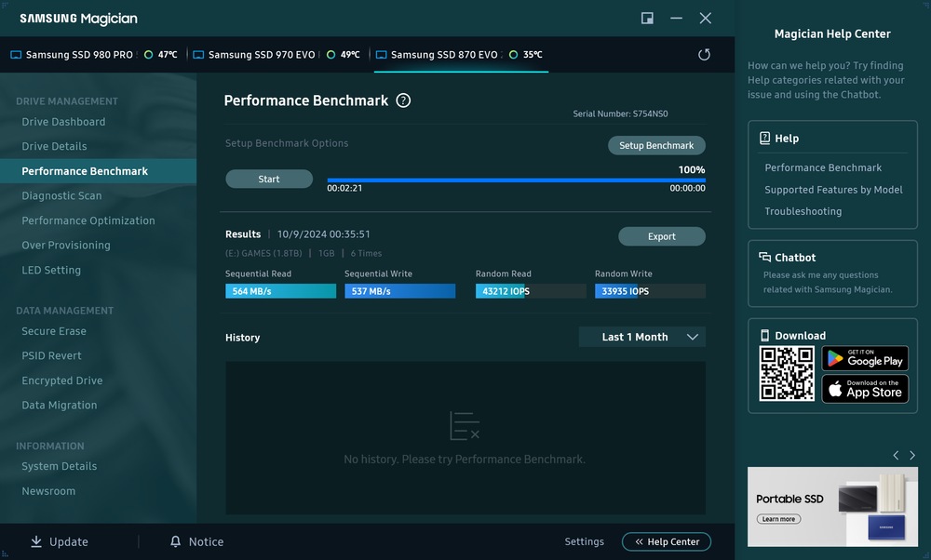Click the no-history list icon
Image resolution: width=931 pixels, height=560 pixels.
[x=465, y=426]
